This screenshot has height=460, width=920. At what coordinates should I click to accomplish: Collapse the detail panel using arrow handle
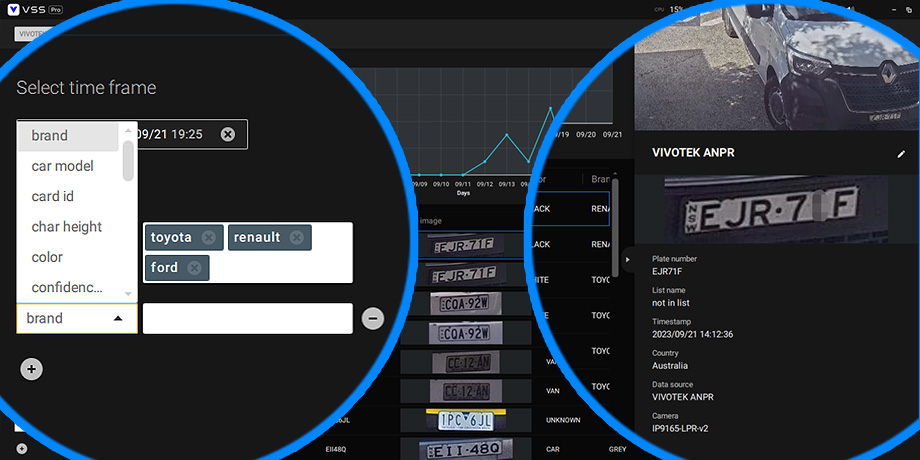pyautogui.click(x=628, y=260)
